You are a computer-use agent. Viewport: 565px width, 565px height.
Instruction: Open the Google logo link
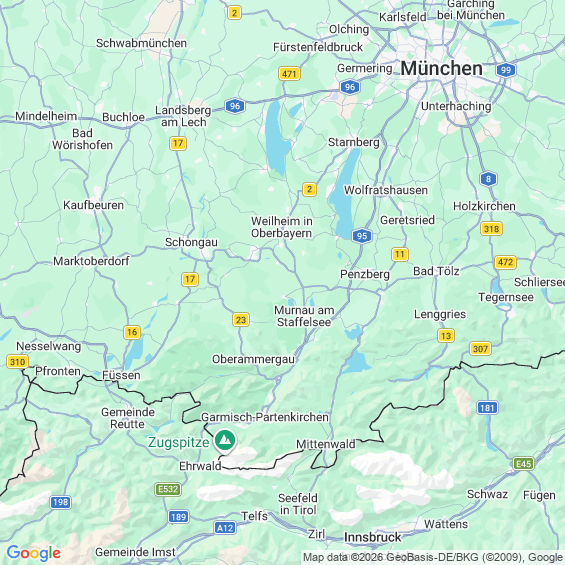tap(34, 553)
